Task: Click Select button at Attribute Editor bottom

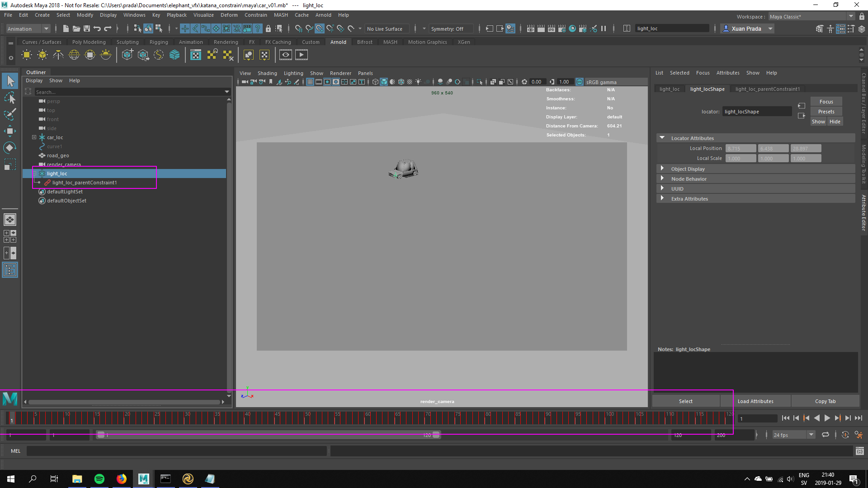Action: (686, 401)
